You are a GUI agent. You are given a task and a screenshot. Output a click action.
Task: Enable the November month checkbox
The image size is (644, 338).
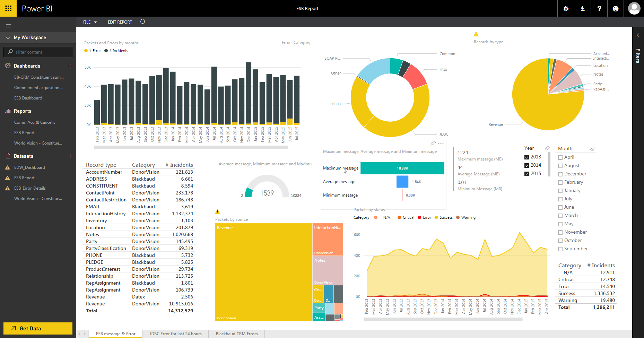point(560,232)
